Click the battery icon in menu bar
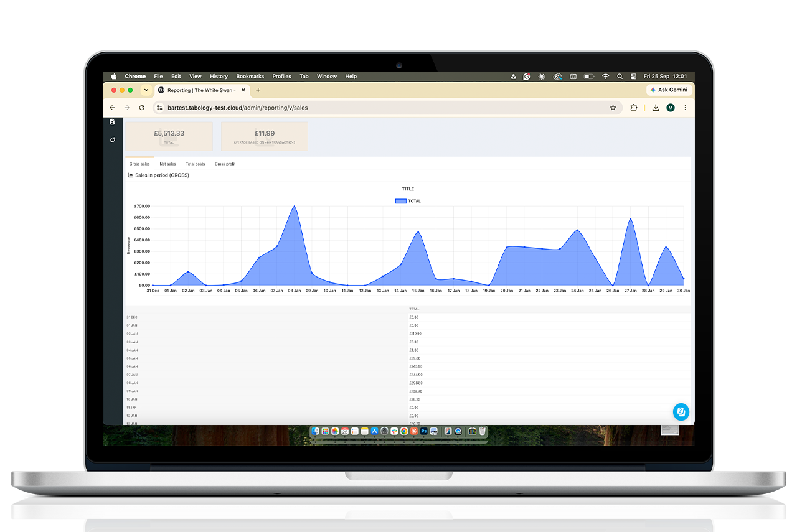797x532 pixels. [588, 77]
